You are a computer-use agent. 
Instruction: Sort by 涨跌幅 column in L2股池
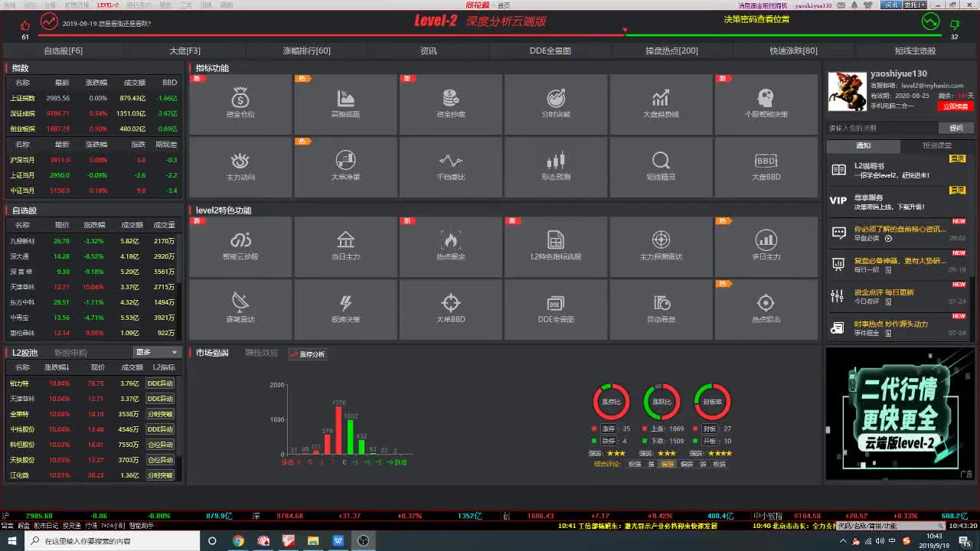58,367
